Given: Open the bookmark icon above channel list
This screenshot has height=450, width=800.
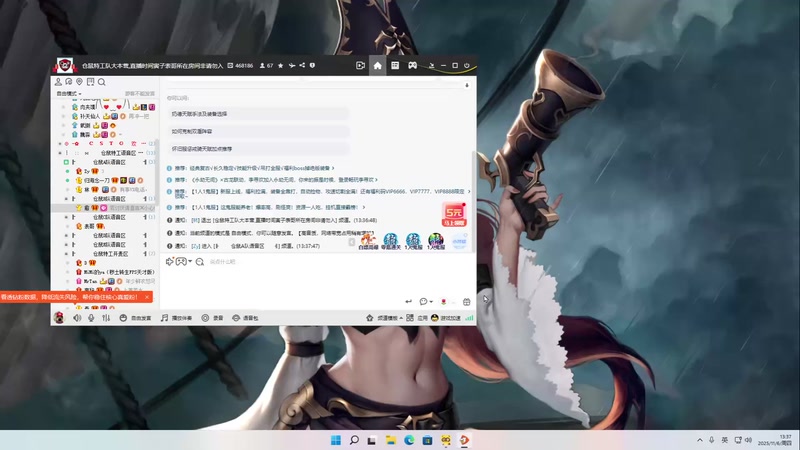Looking at the screenshot, I should 90,82.
